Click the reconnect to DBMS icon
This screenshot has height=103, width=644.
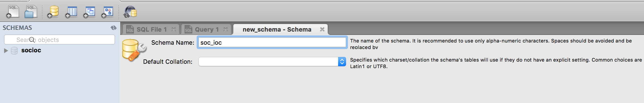pos(130,12)
